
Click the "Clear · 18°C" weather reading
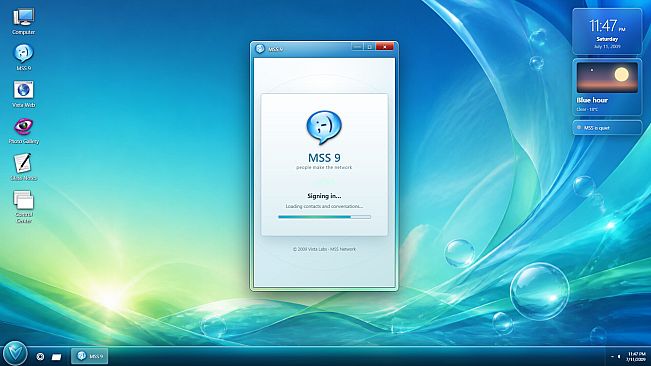tap(587, 109)
